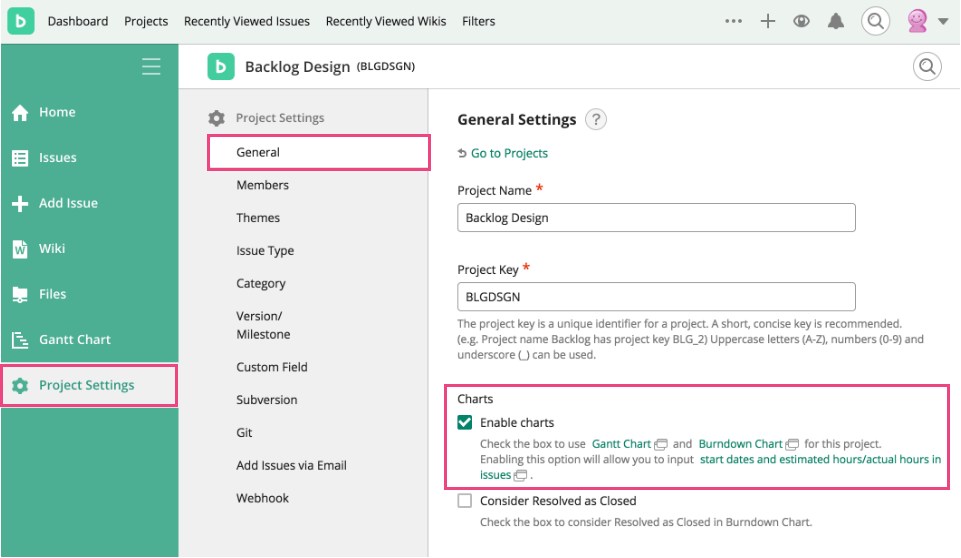Go to Home in sidebar
Viewport: 961px width, 558px height.
pyautogui.click(x=57, y=112)
